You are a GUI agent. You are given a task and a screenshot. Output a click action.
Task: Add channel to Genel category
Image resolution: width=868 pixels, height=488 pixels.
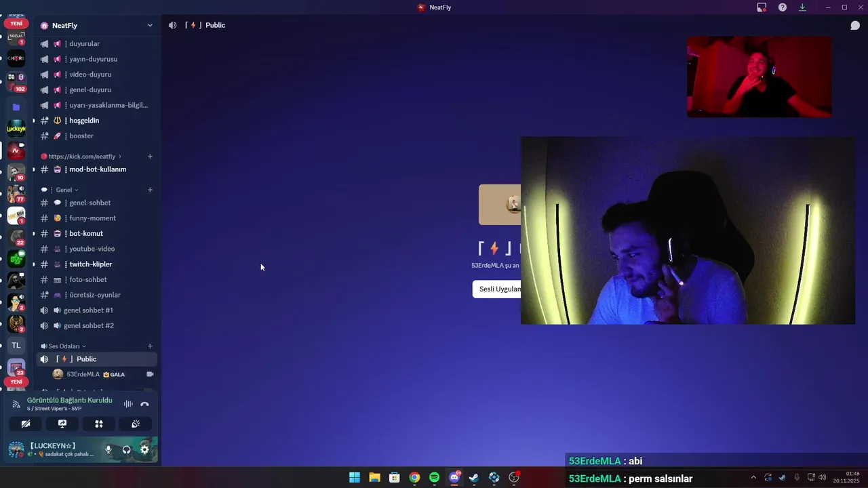click(x=150, y=190)
